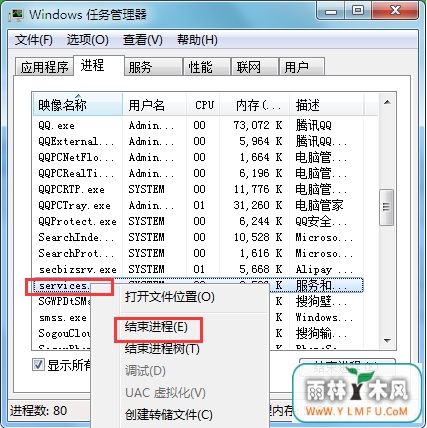
Task: Select the QQPCRealTi... process row
Action: [198, 173]
